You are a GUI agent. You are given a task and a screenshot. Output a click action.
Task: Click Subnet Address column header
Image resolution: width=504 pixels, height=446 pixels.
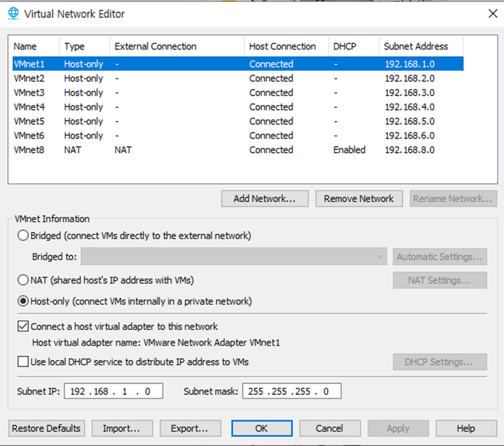[421, 46]
